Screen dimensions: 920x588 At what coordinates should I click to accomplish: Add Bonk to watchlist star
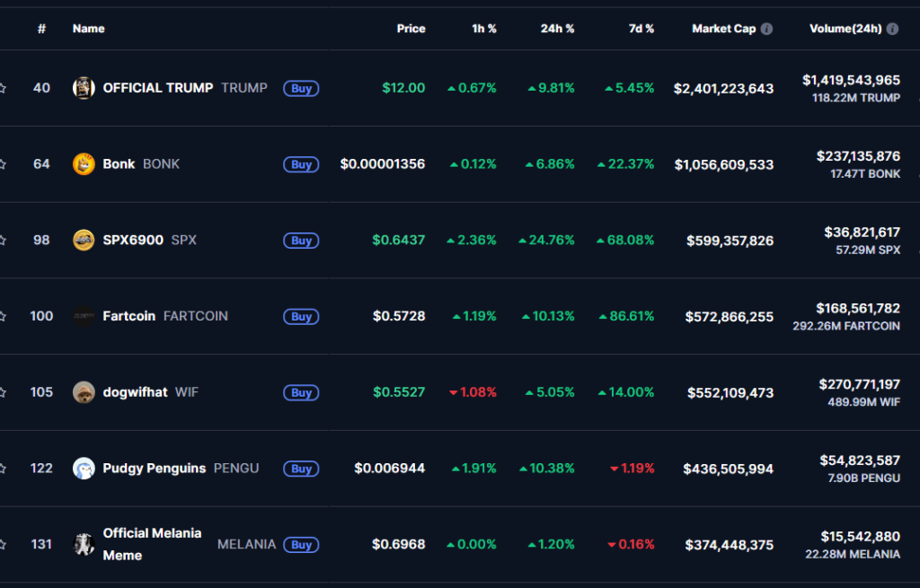[x=3, y=164]
